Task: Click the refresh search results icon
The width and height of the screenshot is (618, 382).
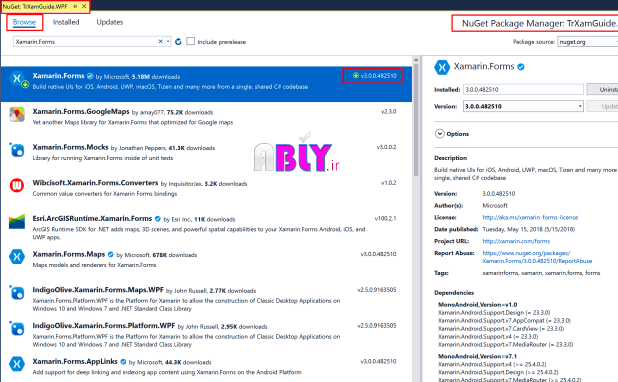Action: (178, 41)
